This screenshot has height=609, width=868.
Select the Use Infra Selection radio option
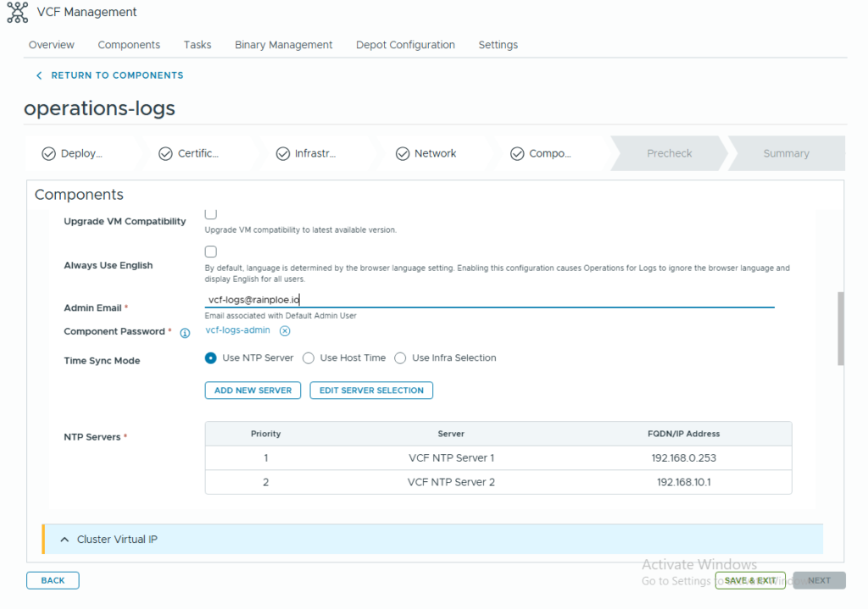click(400, 358)
